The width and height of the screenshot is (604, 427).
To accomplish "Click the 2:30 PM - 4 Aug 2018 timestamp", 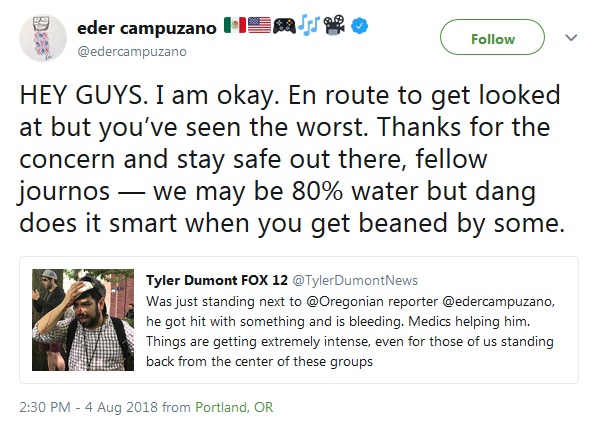I will click(89, 407).
